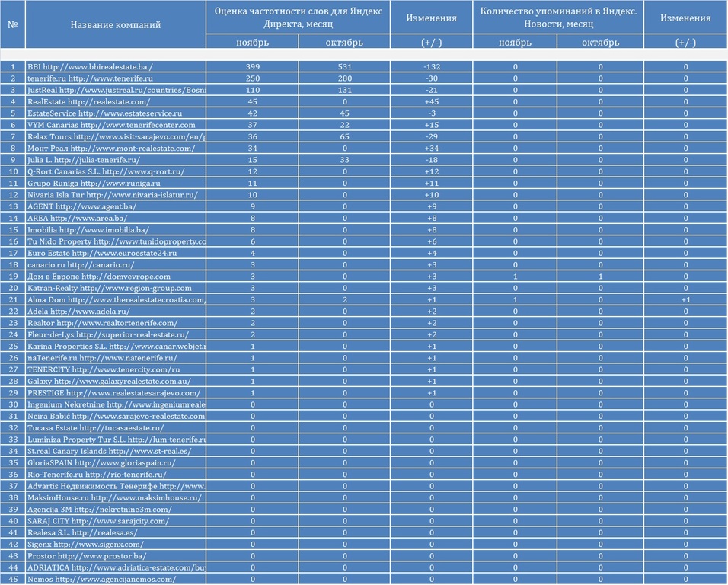The image size is (728, 585).
Task: Select Imobilia http://www.imobilia.ba/ cell
Action: (x=116, y=230)
